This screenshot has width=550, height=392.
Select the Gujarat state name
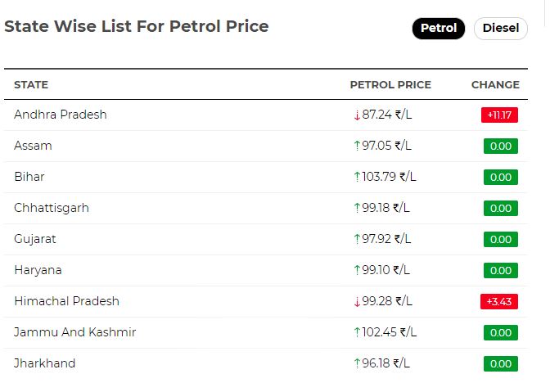(35, 240)
